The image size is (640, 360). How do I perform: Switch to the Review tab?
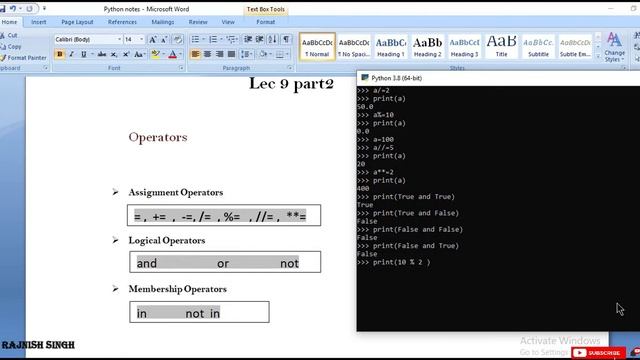198,22
